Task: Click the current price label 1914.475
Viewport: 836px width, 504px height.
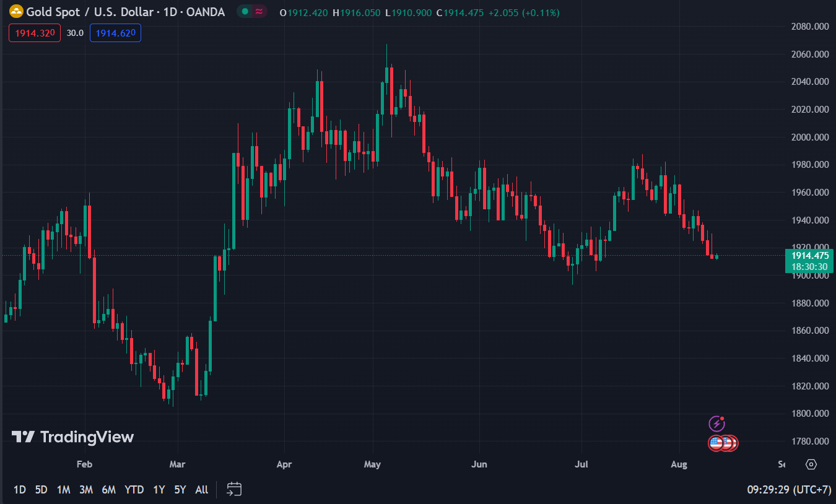Action: pyautogui.click(x=810, y=256)
